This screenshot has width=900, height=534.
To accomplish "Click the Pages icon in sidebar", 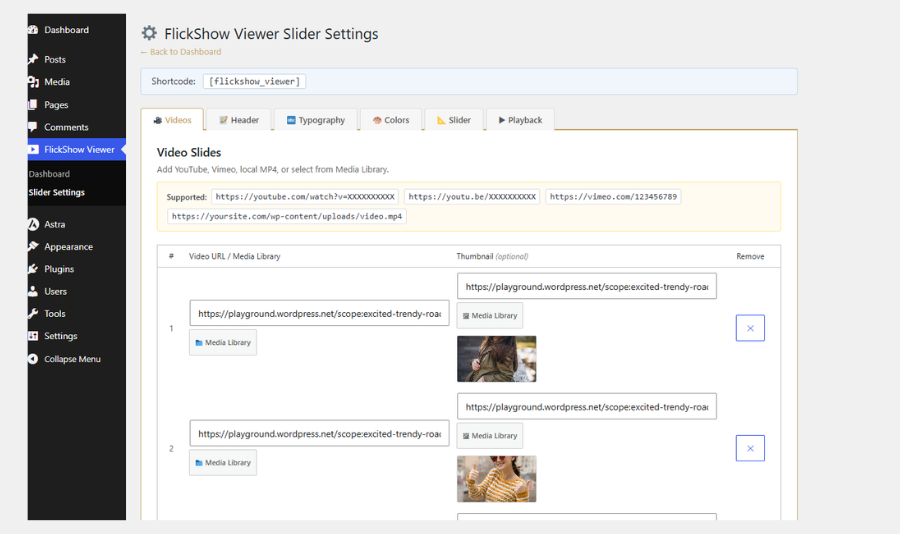I will click(33, 105).
